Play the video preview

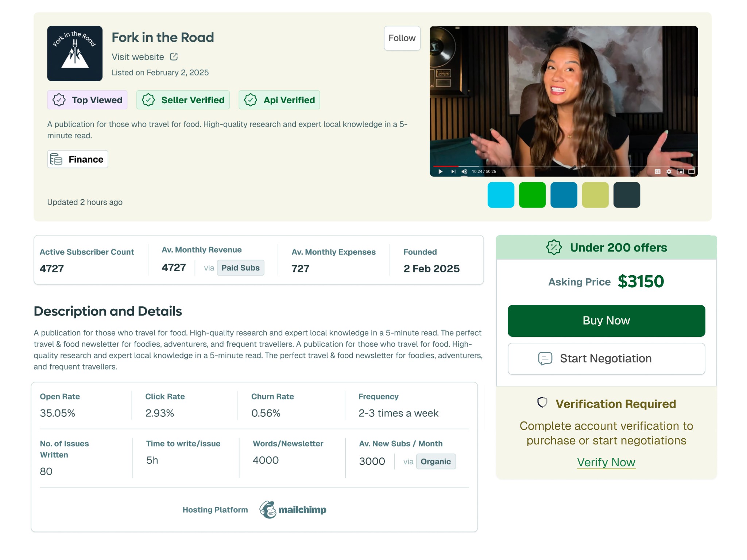[440, 171]
